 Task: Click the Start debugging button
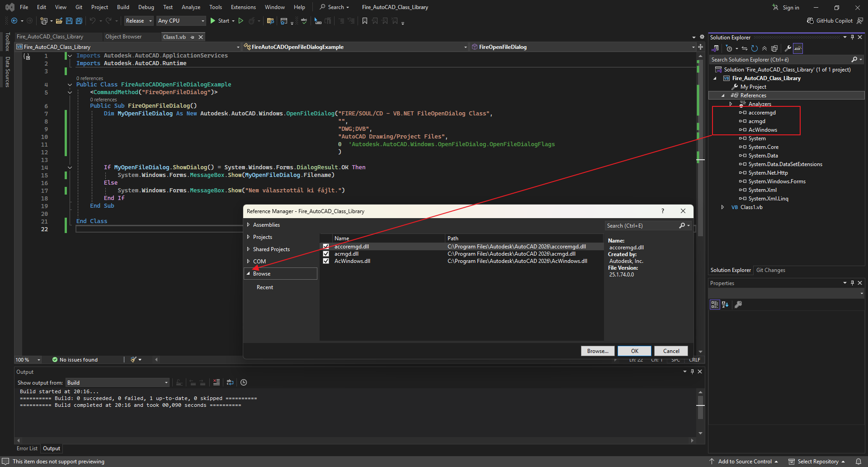coord(220,21)
